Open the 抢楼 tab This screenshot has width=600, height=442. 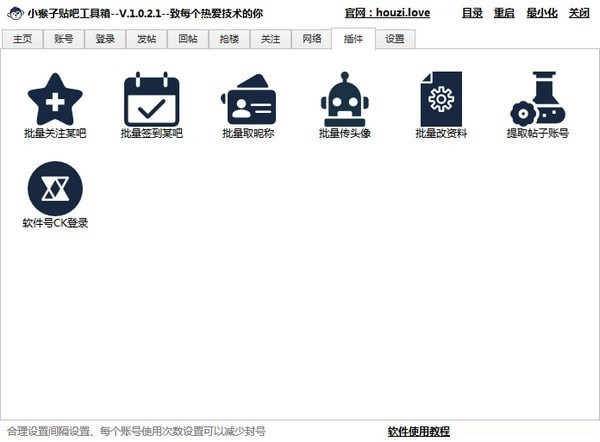(229, 39)
